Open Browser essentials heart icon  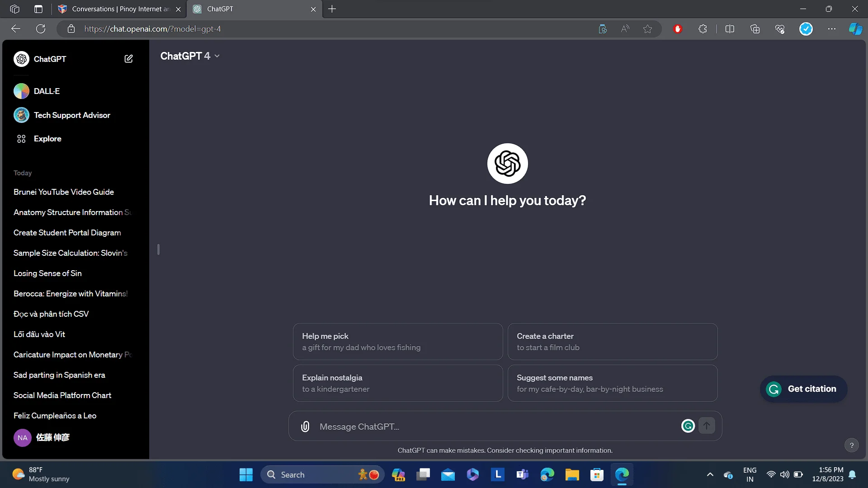(x=780, y=29)
